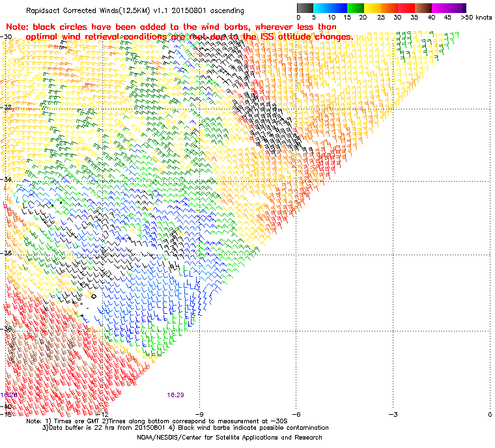
Task: Click the '-15' longitude axis label
Action: [6, 414]
